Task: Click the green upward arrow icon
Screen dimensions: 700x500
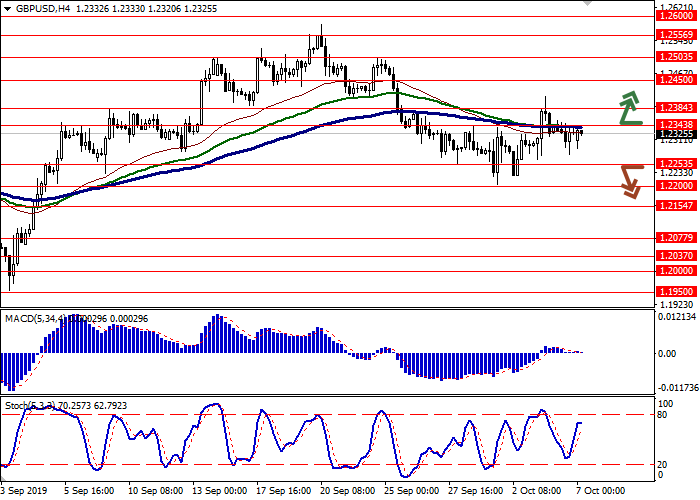Action: click(x=629, y=108)
